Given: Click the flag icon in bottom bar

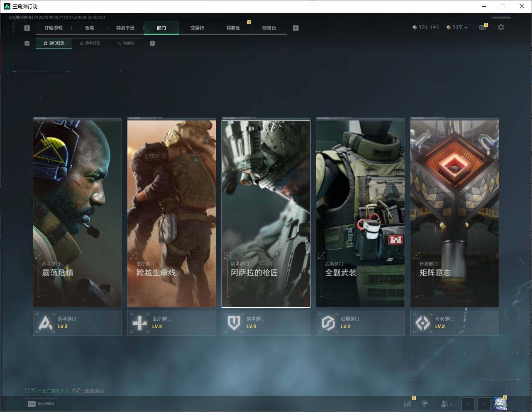Looking at the screenshot, I should 425,404.
